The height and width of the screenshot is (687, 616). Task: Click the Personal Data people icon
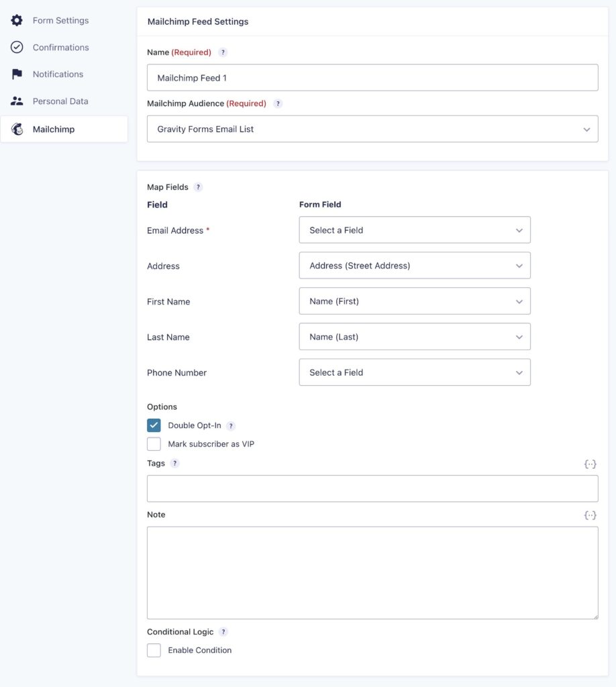point(17,101)
